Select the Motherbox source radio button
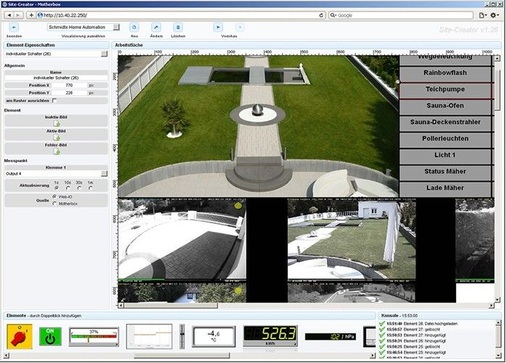Viewport: 506px width, 363px height. pyautogui.click(x=55, y=203)
